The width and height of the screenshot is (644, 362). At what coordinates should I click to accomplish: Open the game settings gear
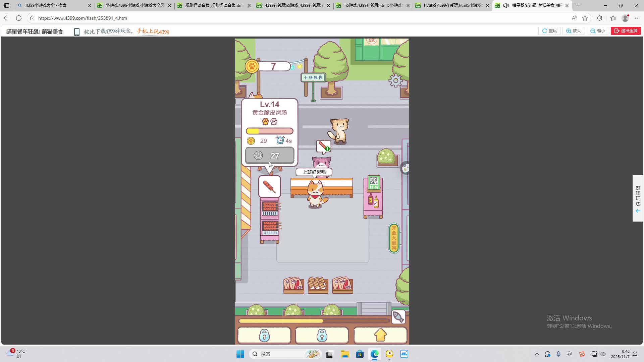point(395,80)
